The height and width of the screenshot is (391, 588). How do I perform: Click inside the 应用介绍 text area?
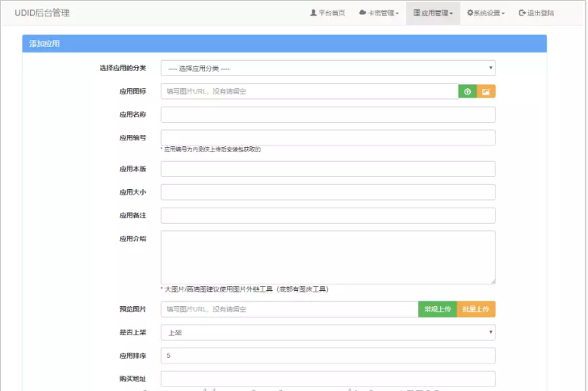coord(328,257)
